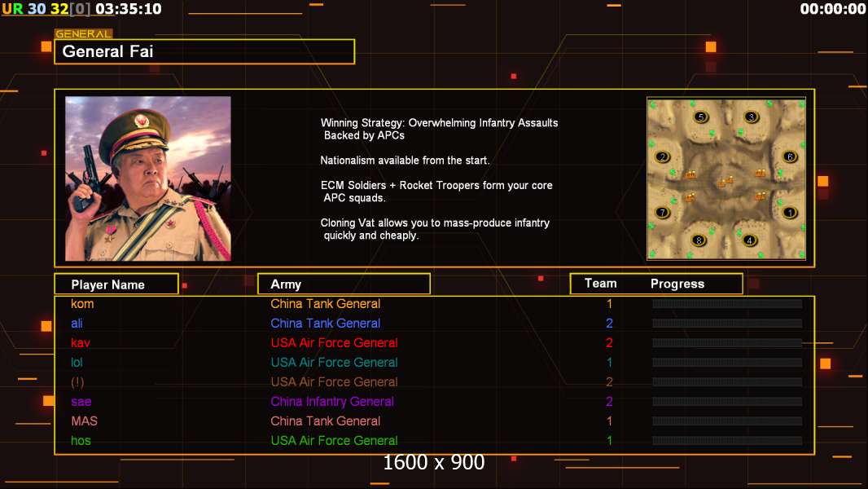Image resolution: width=868 pixels, height=489 pixels.
Task: Click kav's USA Air Force General army
Action: 335,343
